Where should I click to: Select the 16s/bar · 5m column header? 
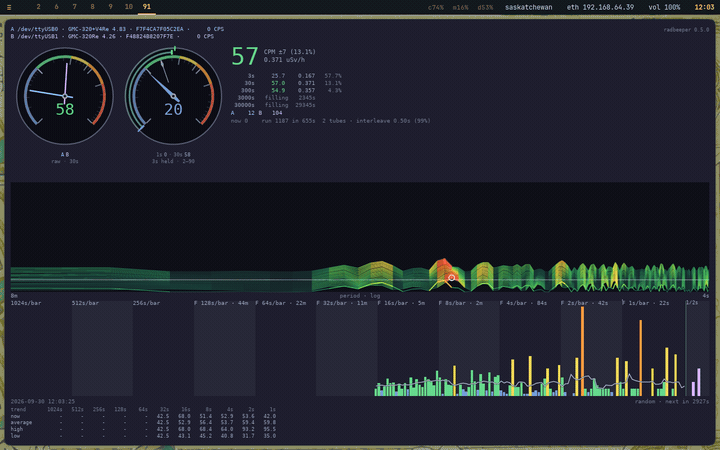click(401, 303)
